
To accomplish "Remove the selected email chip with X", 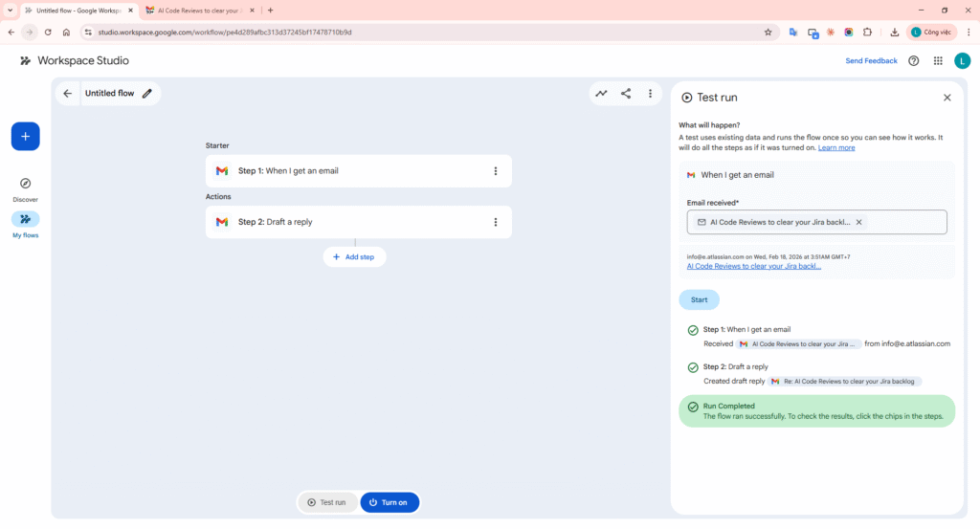I will [x=858, y=222].
